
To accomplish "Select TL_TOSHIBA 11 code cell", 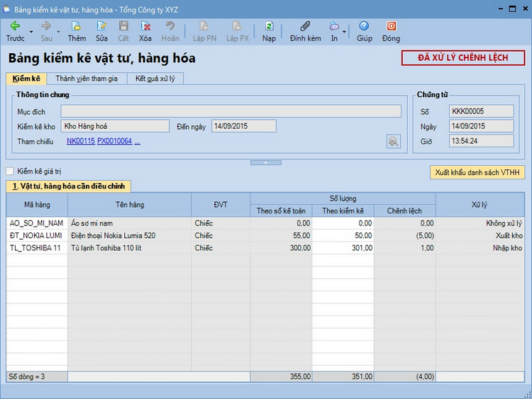I will tap(37, 248).
